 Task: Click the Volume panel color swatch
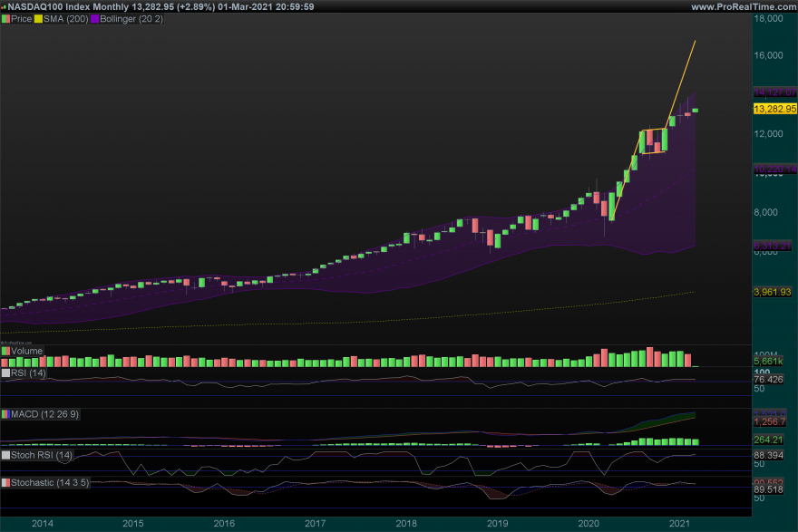pos(5,351)
